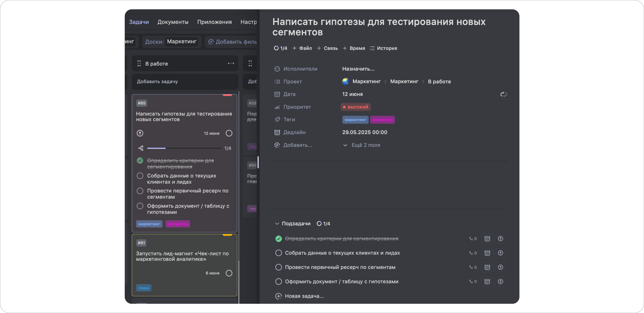Click assignee icon on subtask «Оформить документ»
The width and height of the screenshot is (644, 313).
click(x=501, y=281)
